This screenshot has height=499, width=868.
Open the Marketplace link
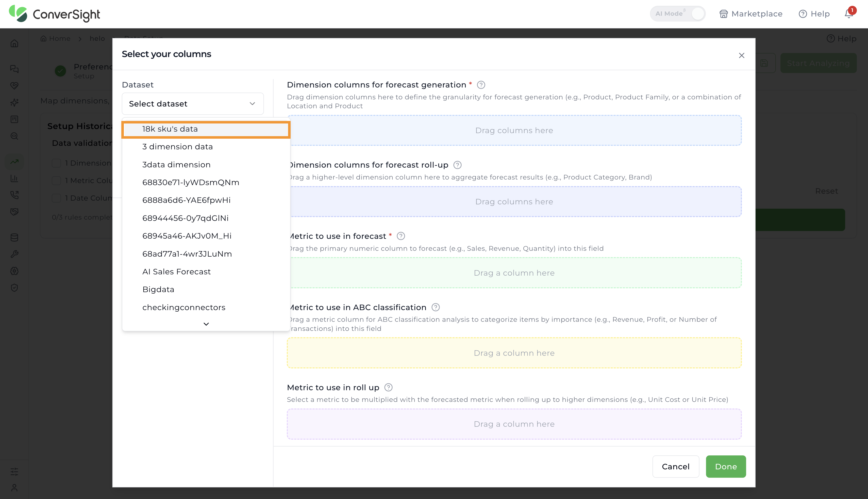coord(751,14)
